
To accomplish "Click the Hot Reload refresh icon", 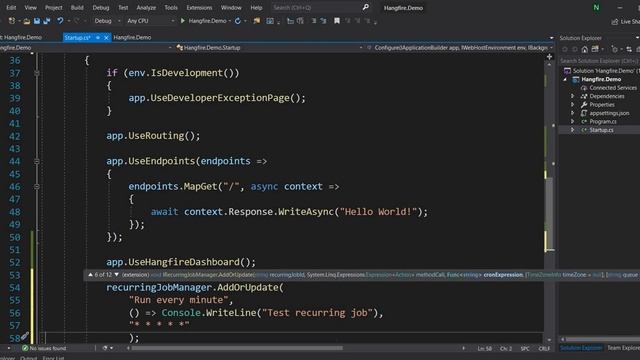I will point(238,21).
